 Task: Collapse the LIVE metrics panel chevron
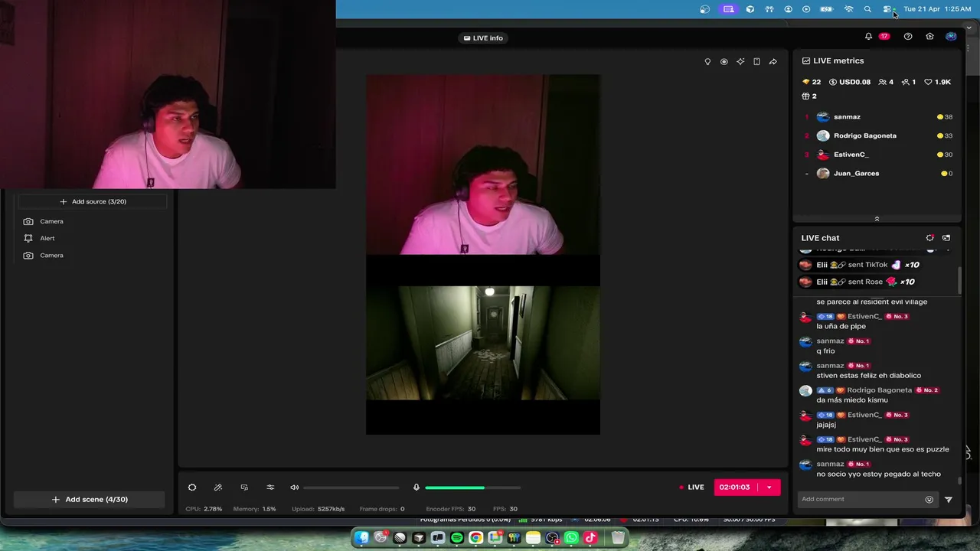coord(877,219)
